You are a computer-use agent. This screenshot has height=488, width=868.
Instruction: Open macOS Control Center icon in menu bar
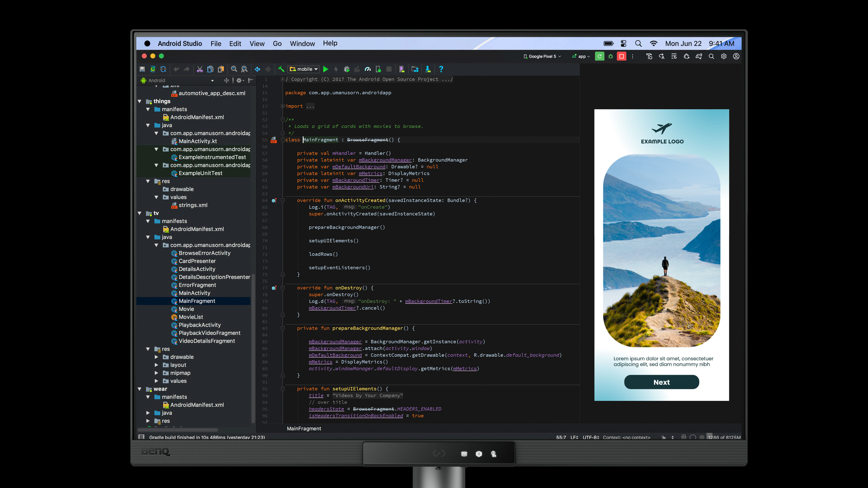tap(623, 43)
